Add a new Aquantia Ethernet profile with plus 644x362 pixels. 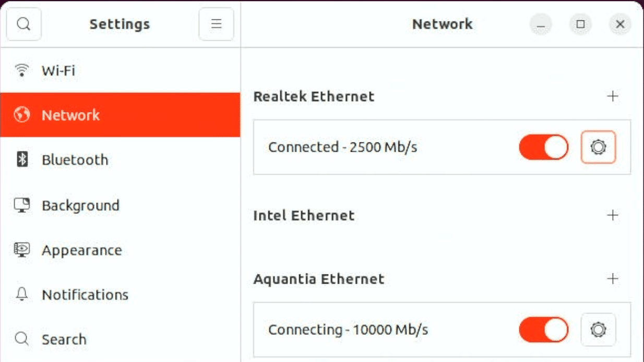tap(613, 279)
